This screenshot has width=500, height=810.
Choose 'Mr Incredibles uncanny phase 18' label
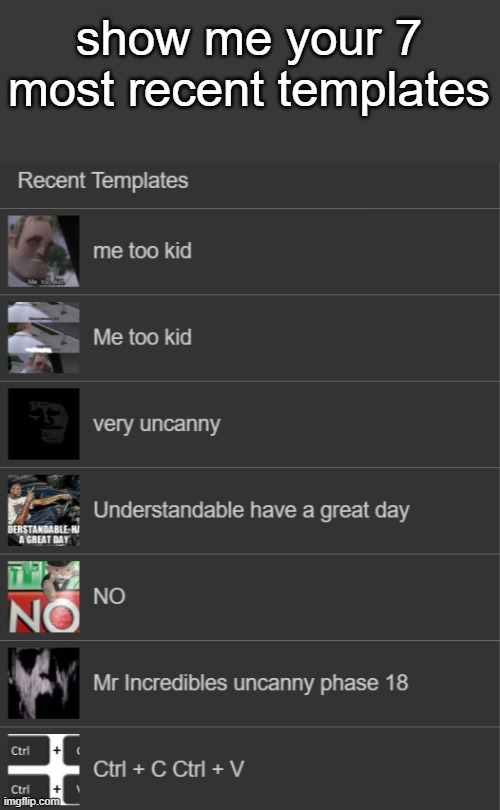point(251,683)
